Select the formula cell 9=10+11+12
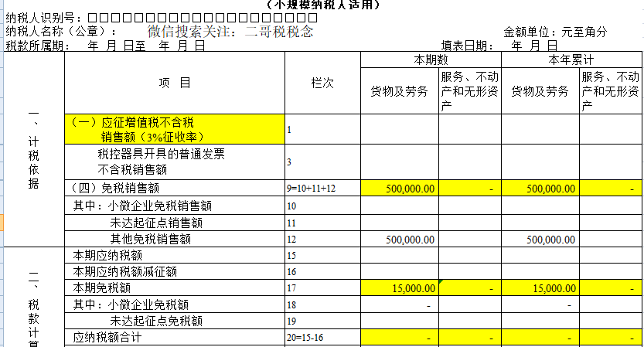The height and width of the screenshot is (347, 644). 322,188
